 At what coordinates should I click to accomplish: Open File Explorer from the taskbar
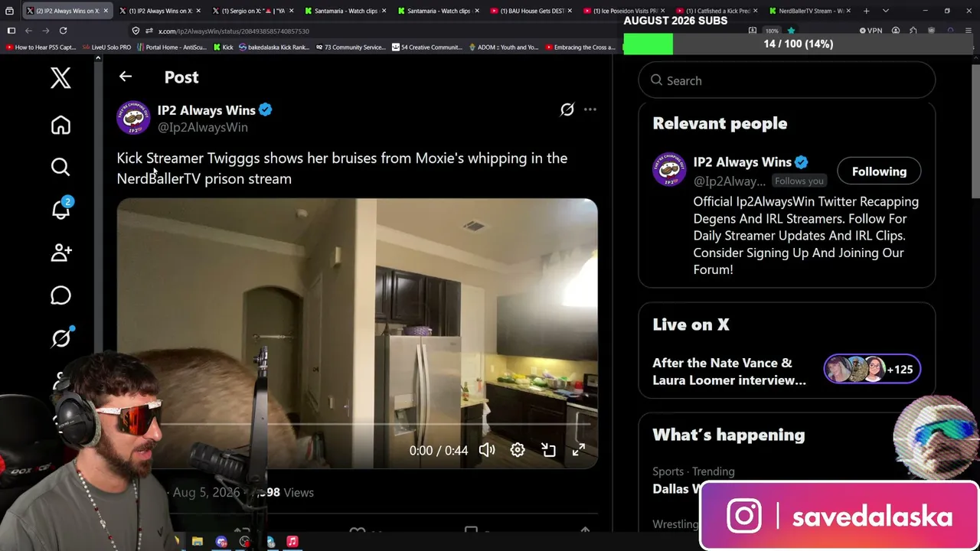point(198,542)
